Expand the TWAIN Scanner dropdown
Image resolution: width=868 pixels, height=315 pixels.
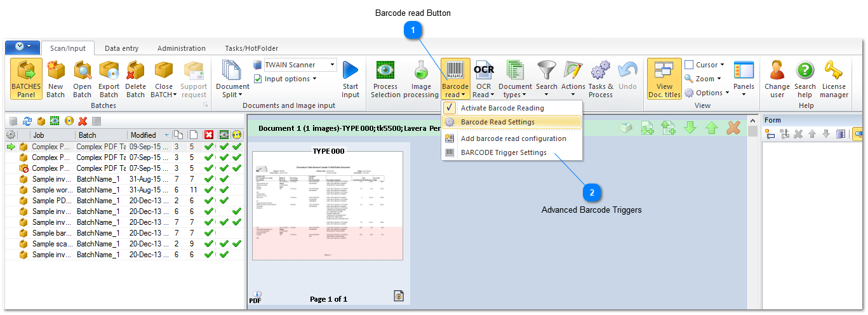pos(332,65)
